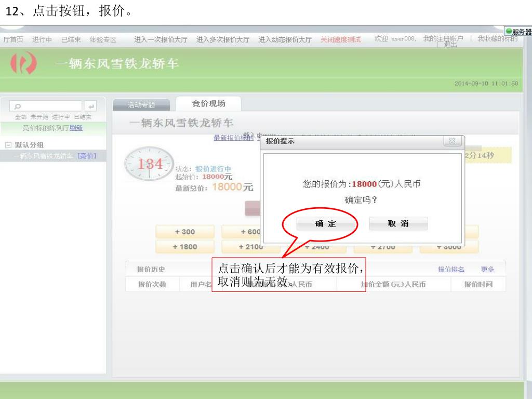Collapse the 默认分组 tree group
The image size is (532, 399).
(8, 145)
